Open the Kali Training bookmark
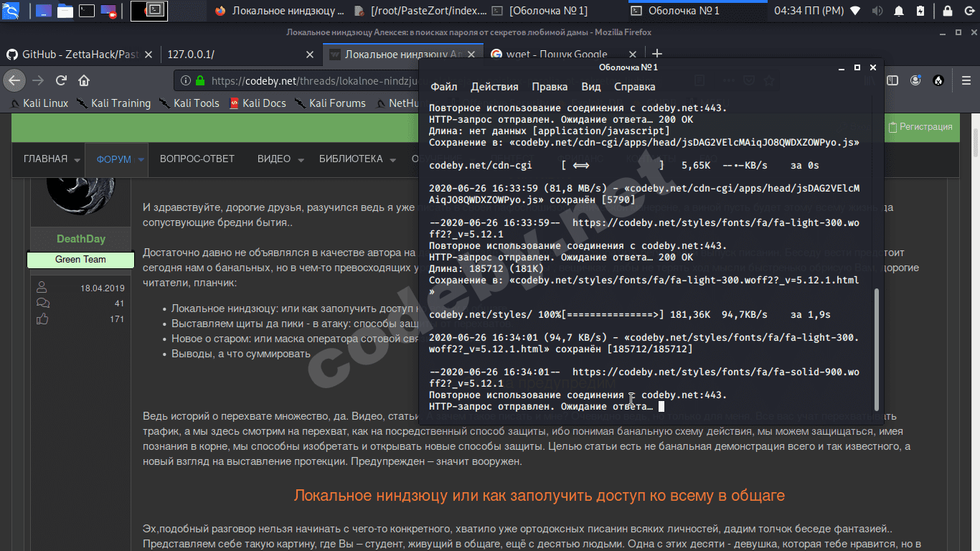The height and width of the screenshot is (551, 980). tap(113, 103)
